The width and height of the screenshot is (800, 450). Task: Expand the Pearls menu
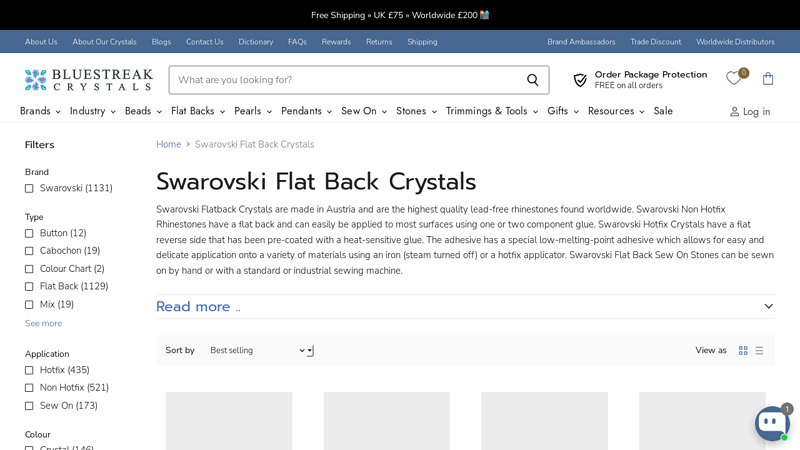[253, 111]
